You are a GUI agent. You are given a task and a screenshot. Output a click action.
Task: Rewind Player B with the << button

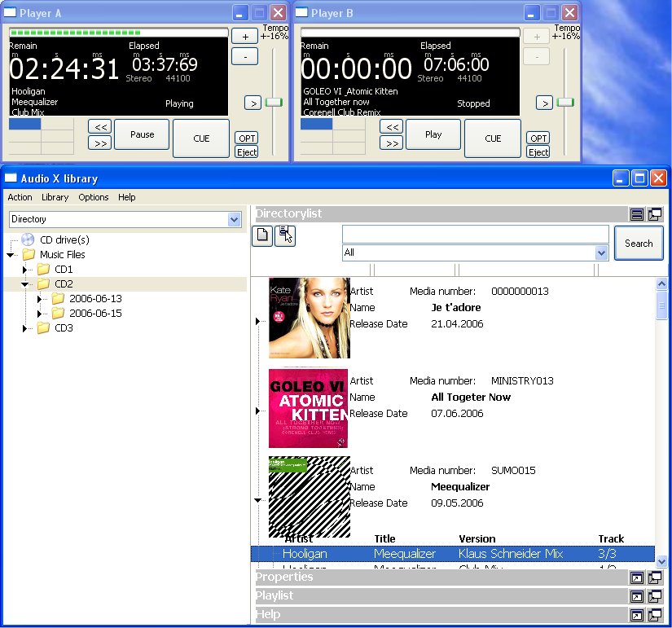pos(392,127)
